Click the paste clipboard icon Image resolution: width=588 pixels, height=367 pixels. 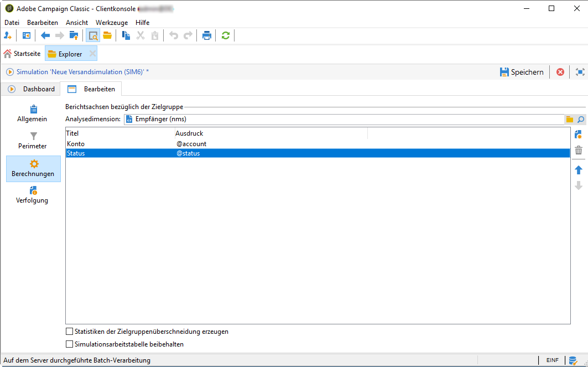(x=154, y=35)
